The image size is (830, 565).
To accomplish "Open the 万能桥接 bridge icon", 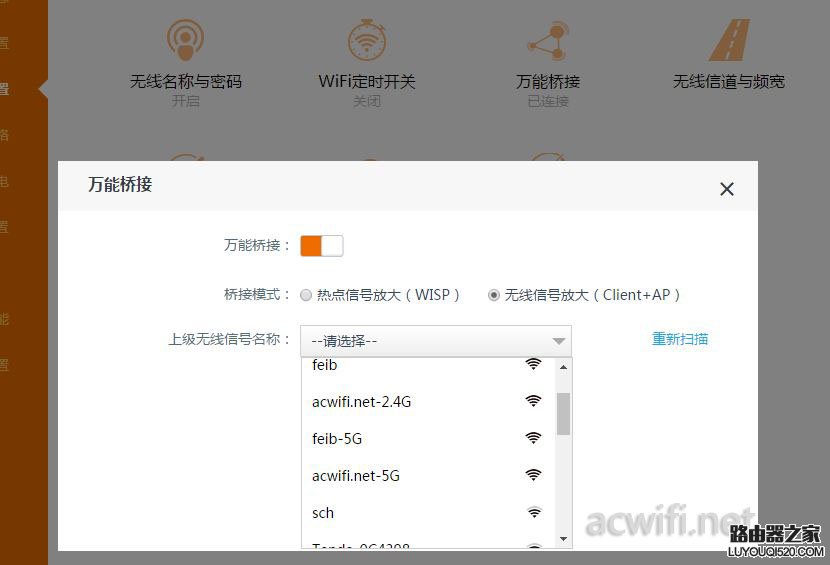I will point(547,41).
